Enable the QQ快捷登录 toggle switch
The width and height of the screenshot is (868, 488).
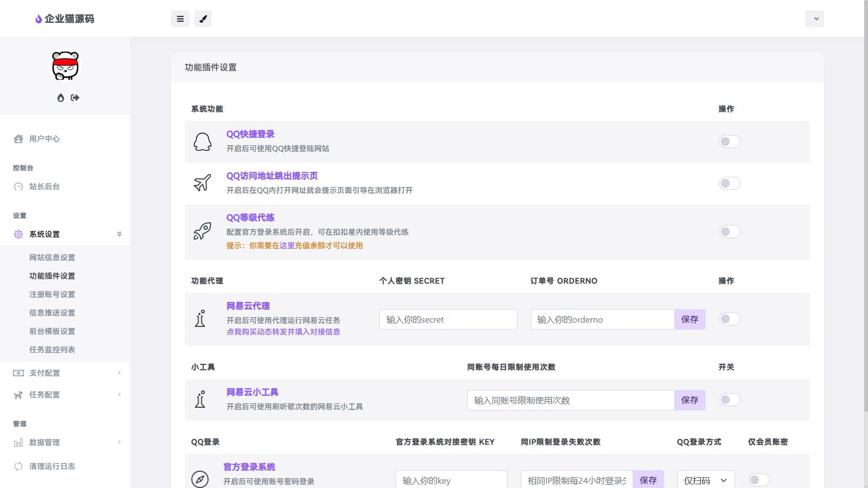tap(729, 142)
